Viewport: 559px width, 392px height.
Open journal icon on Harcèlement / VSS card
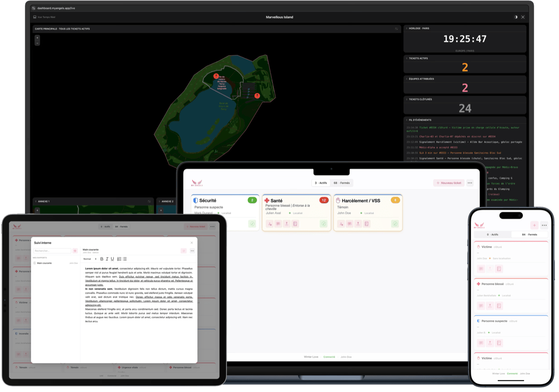click(366, 224)
